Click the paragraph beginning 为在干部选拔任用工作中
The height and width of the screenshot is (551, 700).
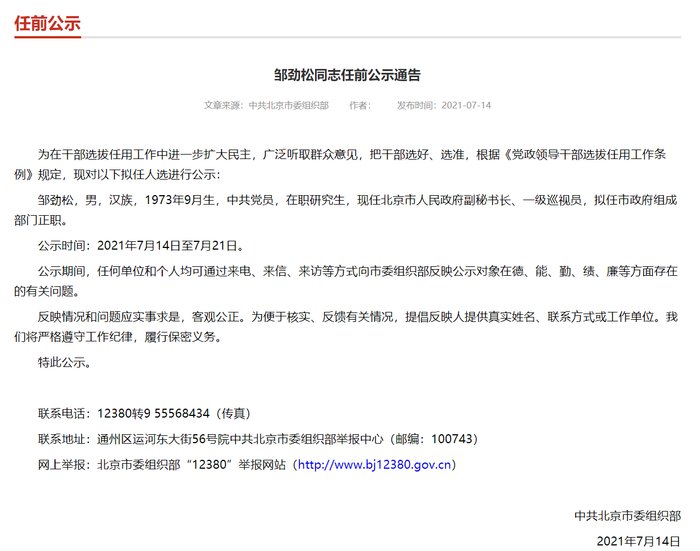click(x=340, y=164)
